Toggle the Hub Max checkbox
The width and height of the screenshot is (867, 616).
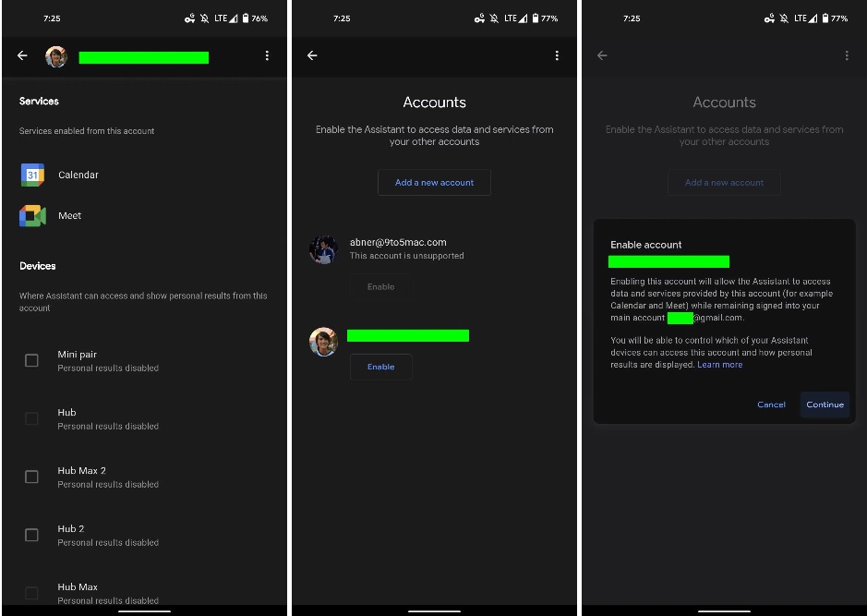[31, 593]
